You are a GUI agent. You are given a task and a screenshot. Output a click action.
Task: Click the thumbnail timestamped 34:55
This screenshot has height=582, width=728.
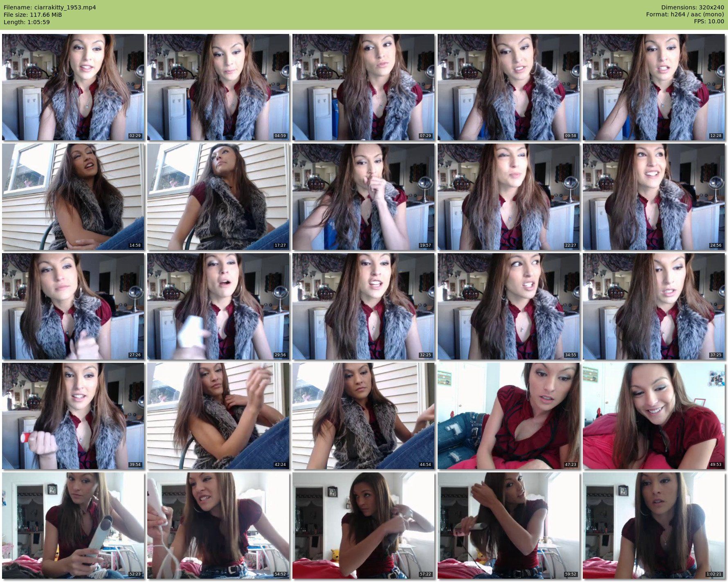[x=508, y=306]
